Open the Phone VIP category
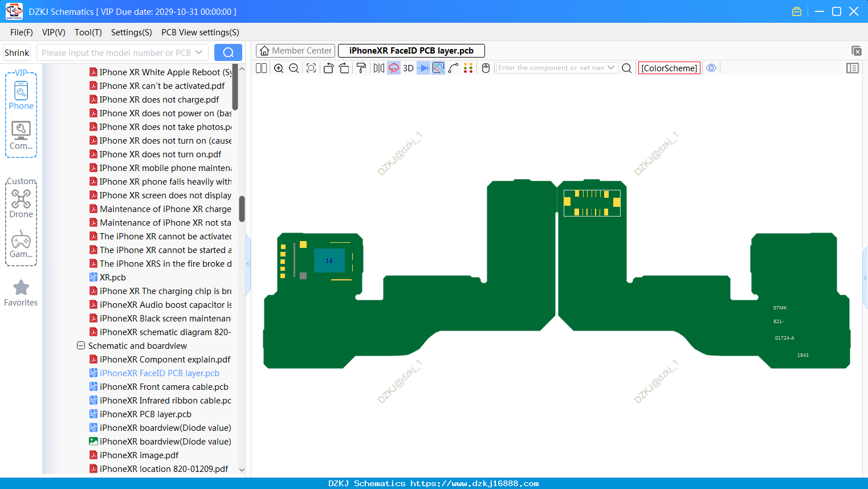The image size is (868, 489). pyautogui.click(x=21, y=96)
